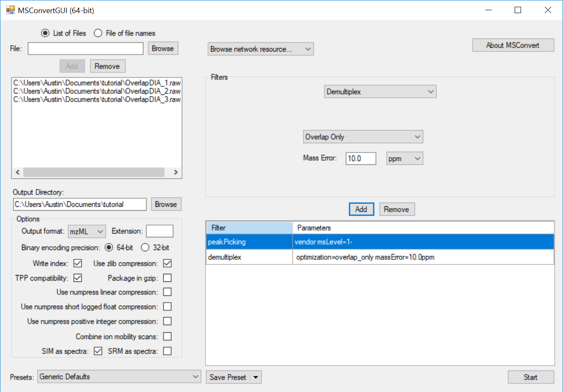Image resolution: width=563 pixels, height=392 pixels.
Task: Click the Mass Error value field
Action: 360,158
